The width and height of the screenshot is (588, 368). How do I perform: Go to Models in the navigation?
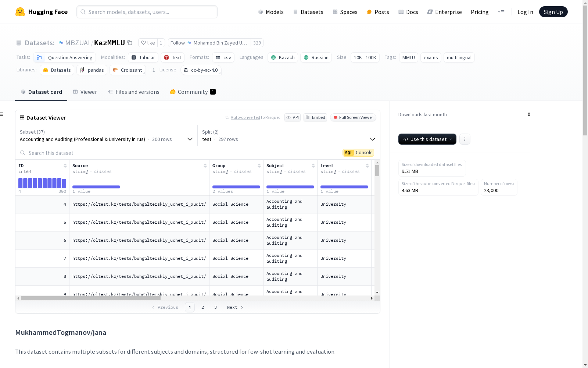tap(271, 12)
